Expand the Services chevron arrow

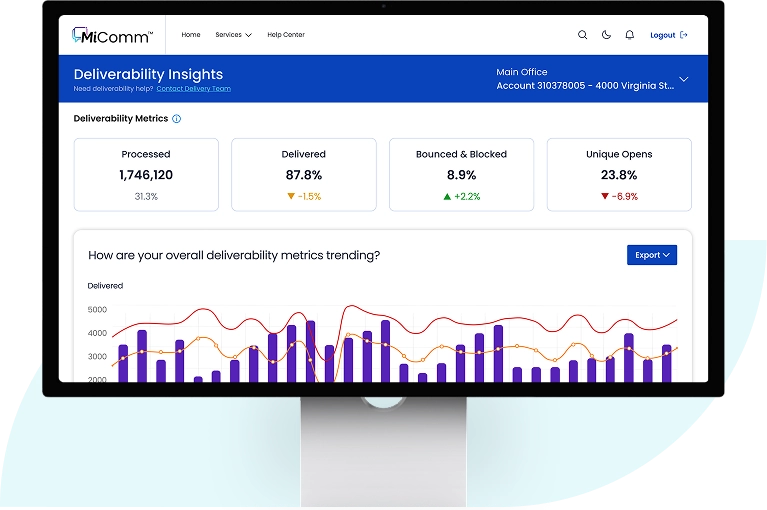pyautogui.click(x=248, y=35)
